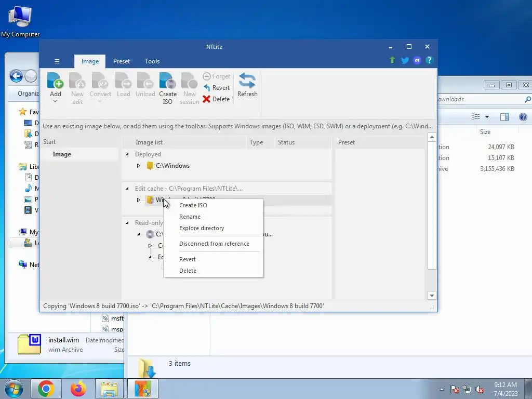Select the C:\Windows deployed image

pyautogui.click(x=172, y=166)
